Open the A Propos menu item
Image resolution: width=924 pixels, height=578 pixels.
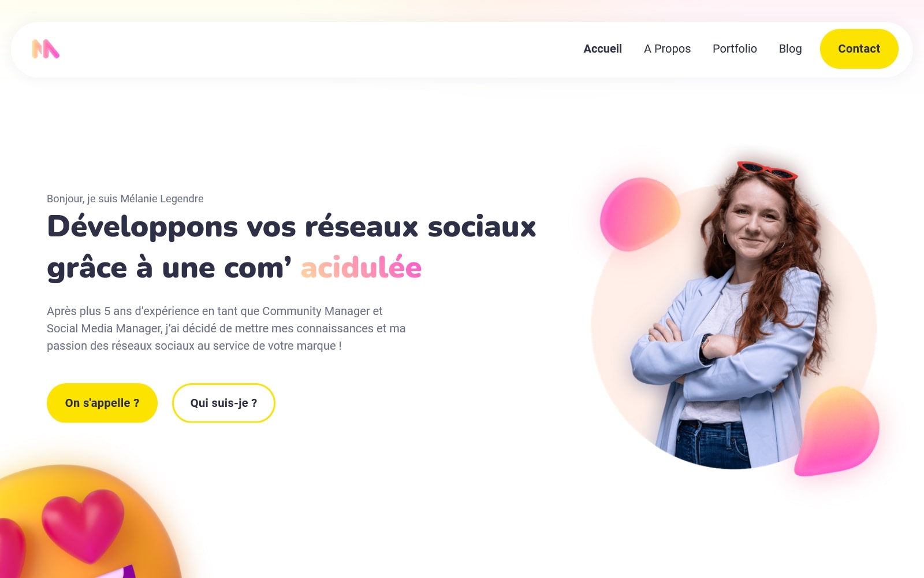pos(667,49)
